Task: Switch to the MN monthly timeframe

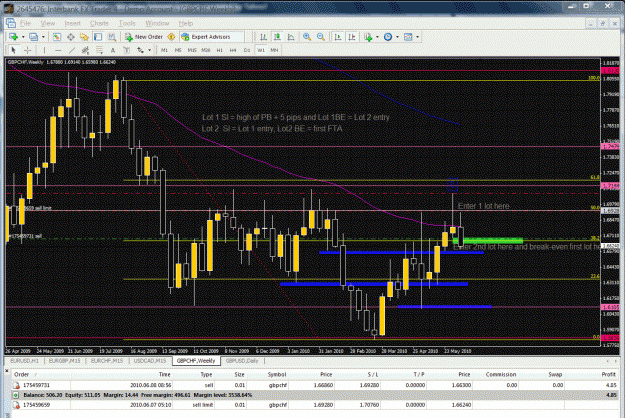Action: click(274, 50)
